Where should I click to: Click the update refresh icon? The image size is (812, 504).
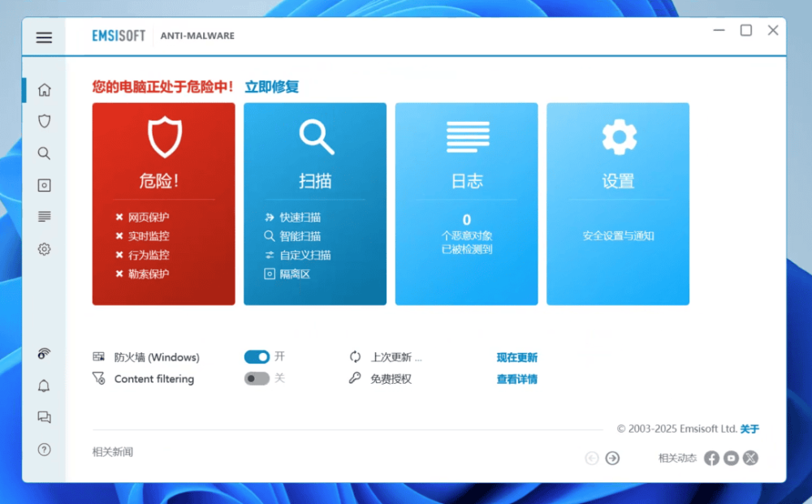[356, 356]
